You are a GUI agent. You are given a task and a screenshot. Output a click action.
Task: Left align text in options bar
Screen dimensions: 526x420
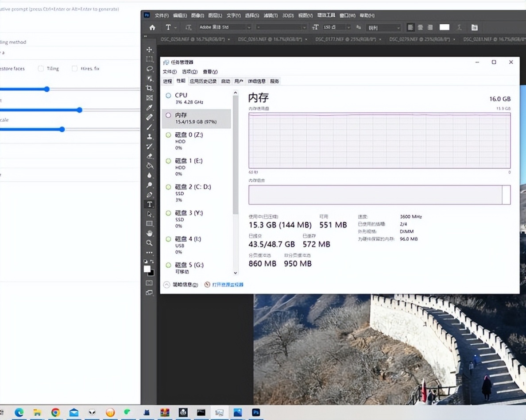coord(410,27)
